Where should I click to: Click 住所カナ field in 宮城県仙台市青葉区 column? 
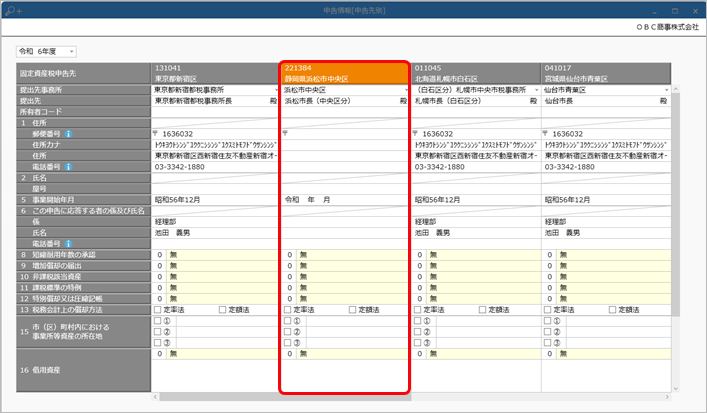pos(606,145)
